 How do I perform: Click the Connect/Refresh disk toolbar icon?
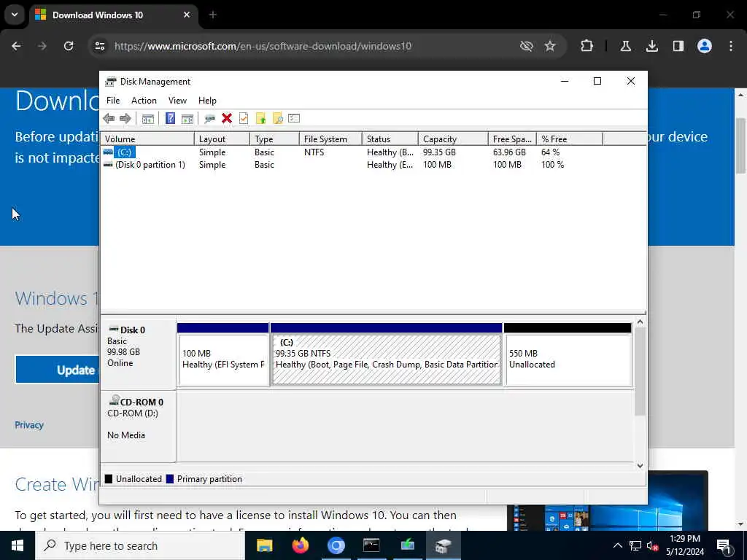(209, 119)
